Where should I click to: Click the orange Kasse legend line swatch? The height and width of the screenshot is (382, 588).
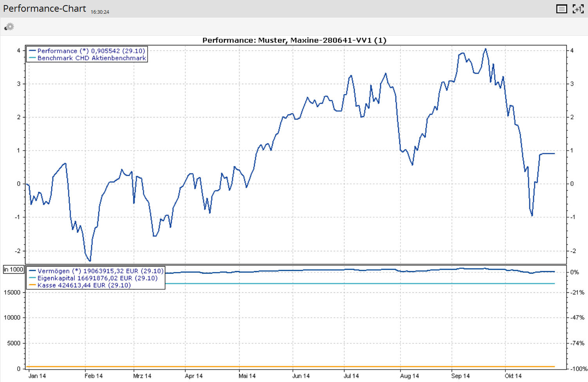[32, 285]
